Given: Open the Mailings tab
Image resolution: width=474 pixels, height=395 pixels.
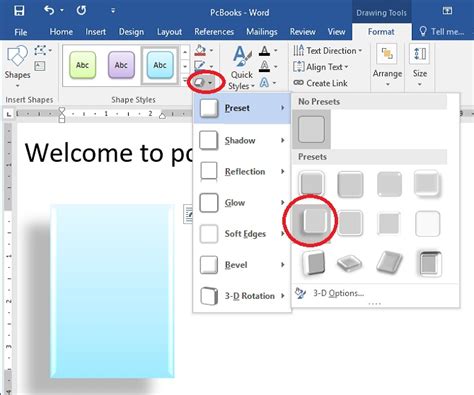Looking at the screenshot, I should click(x=262, y=32).
